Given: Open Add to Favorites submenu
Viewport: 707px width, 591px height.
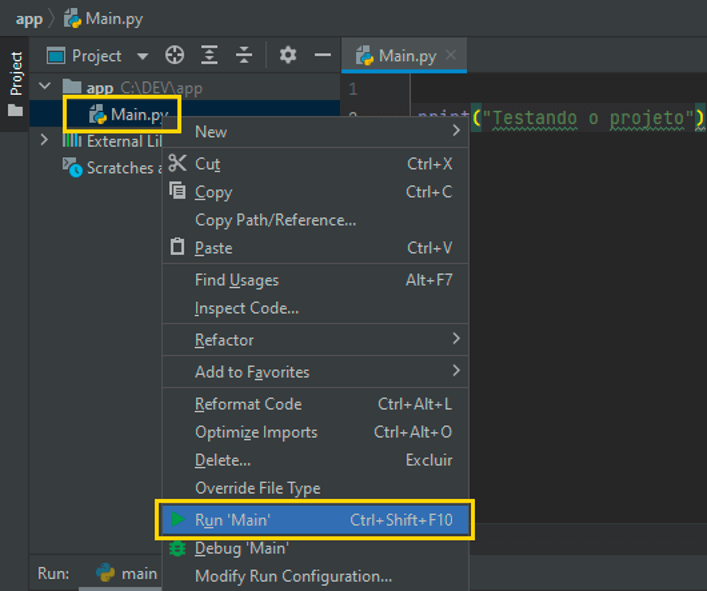Looking at the screenshot, I should 315,371.
